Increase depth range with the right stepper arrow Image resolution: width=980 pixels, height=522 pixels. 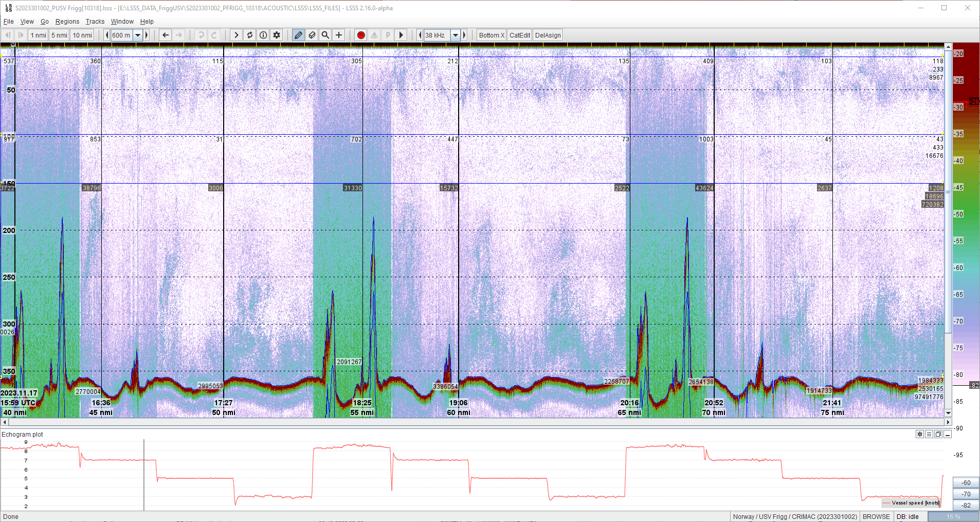click(x=147, y=35)
